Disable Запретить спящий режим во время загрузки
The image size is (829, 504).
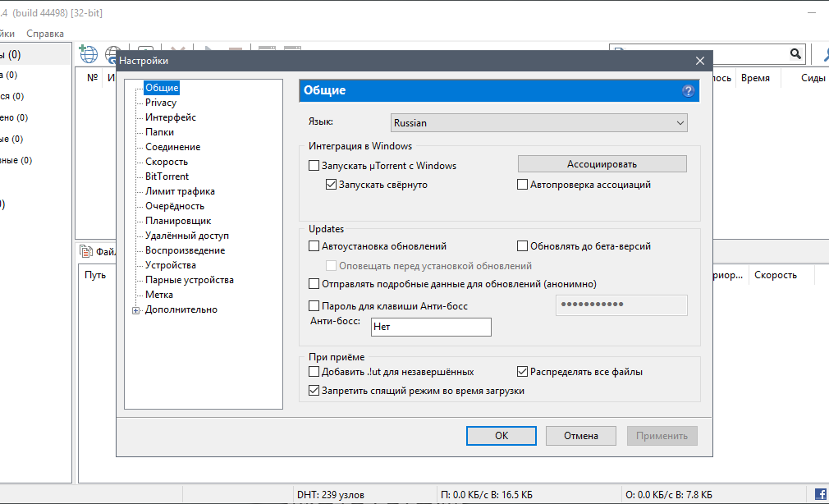pyautogui.click(x=314, y=391)
